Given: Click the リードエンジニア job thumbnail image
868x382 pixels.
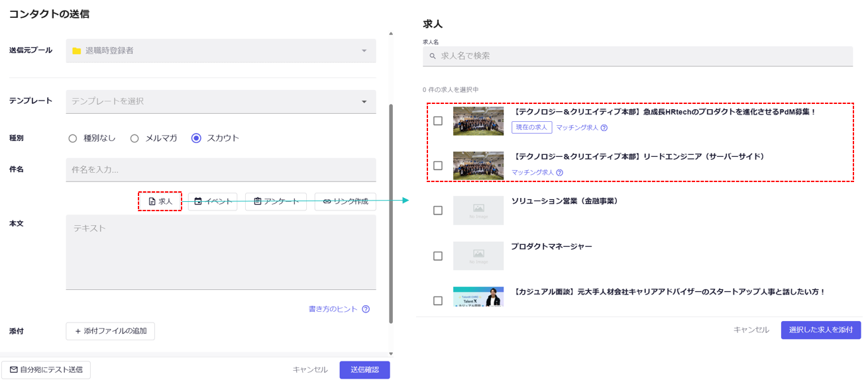Looking at the screenshot, I should [478, 166].
